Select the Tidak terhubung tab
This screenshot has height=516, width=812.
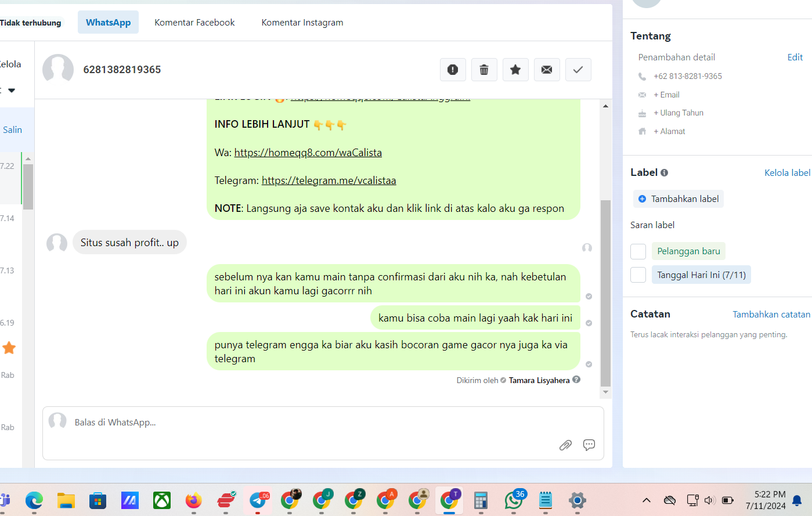click(x=31, y=23)
